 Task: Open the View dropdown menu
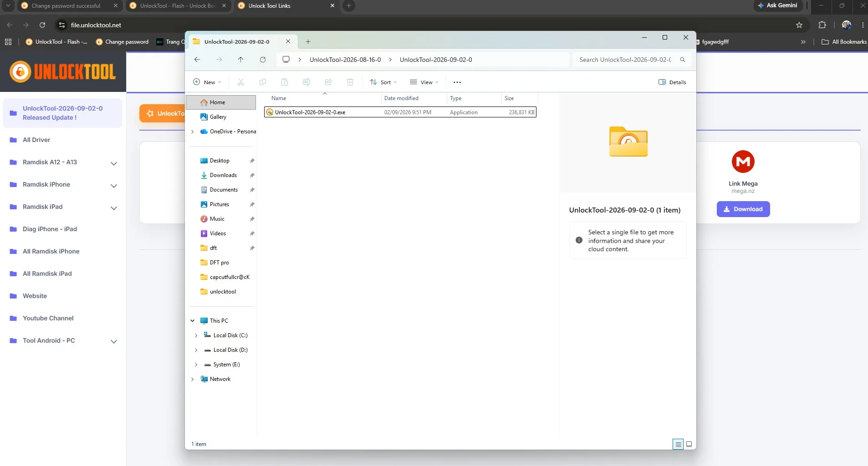[424, 82]
